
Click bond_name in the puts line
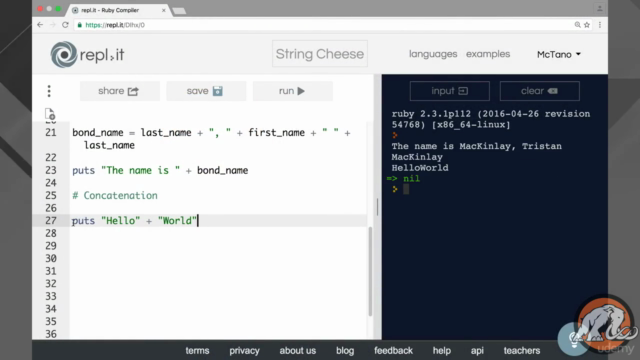(x=222, y=170)
